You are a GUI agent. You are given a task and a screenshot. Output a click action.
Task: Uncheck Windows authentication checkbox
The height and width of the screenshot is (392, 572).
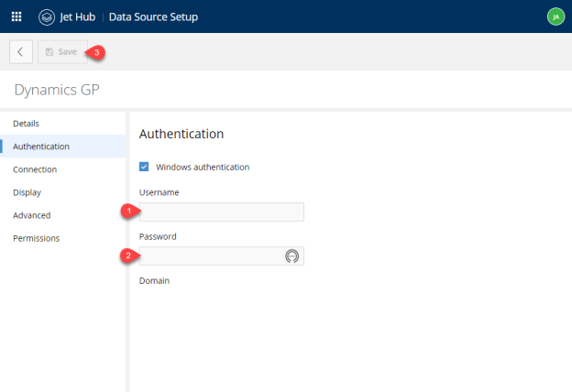[x=144, y=167]
